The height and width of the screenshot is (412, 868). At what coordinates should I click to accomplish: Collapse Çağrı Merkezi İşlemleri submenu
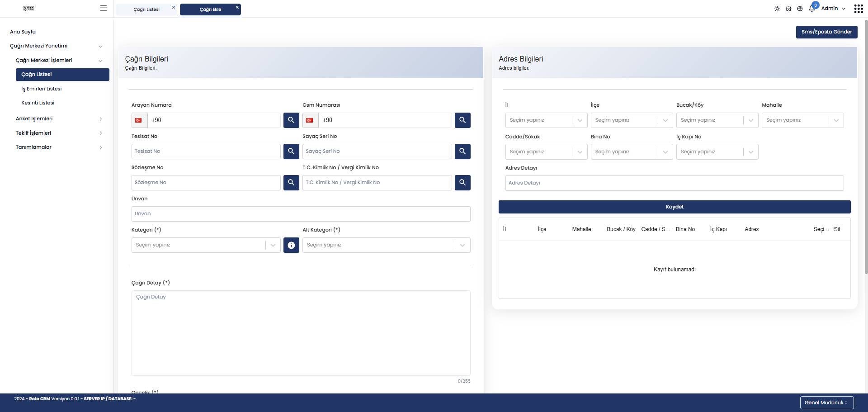[x=59, y=61]
